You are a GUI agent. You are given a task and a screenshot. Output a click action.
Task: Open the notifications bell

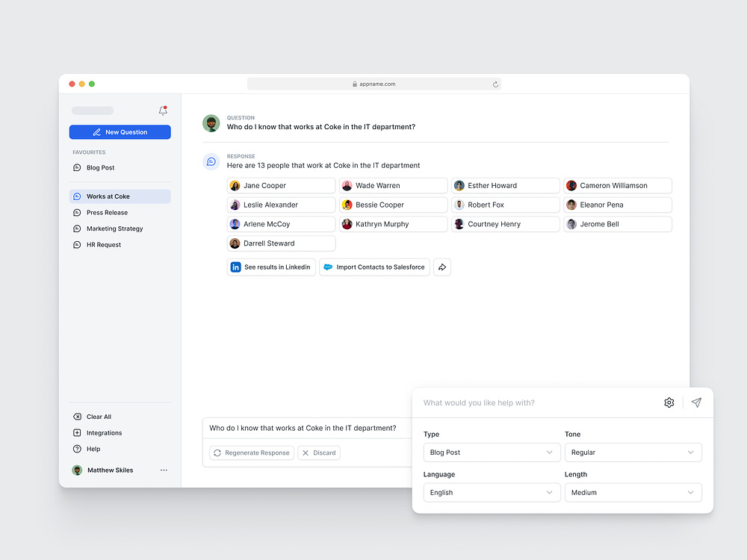click(x=163, y=111)
